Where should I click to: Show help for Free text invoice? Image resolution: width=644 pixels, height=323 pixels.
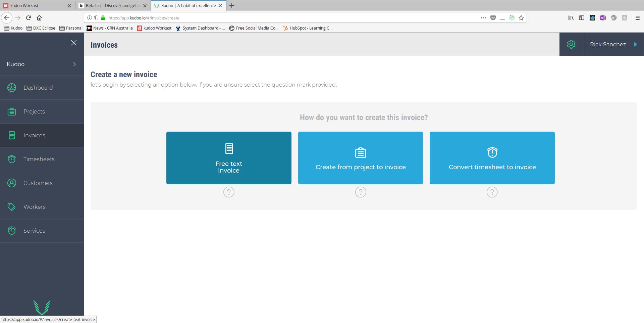[x=229, y=192]
